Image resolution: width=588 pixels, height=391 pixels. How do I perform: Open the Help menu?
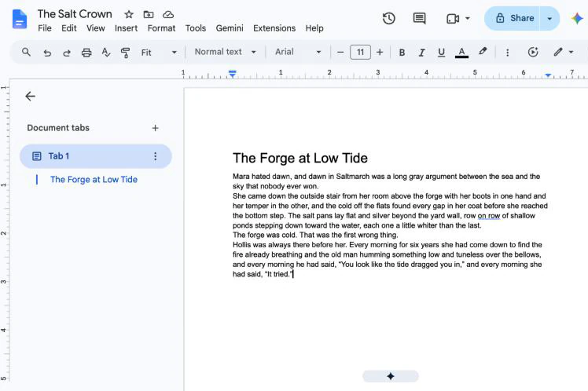pos(314,28)
